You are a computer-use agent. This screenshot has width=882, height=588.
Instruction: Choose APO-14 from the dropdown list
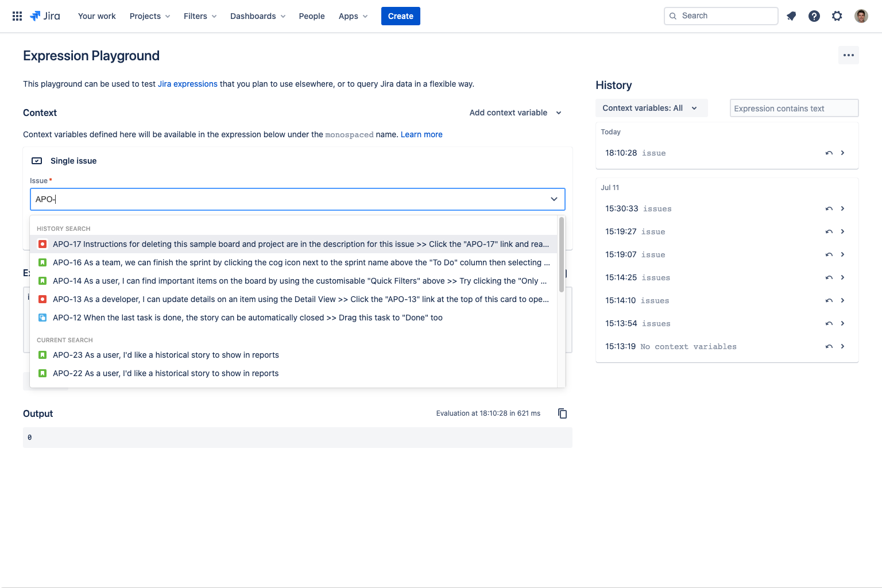(x=293, y=281)
